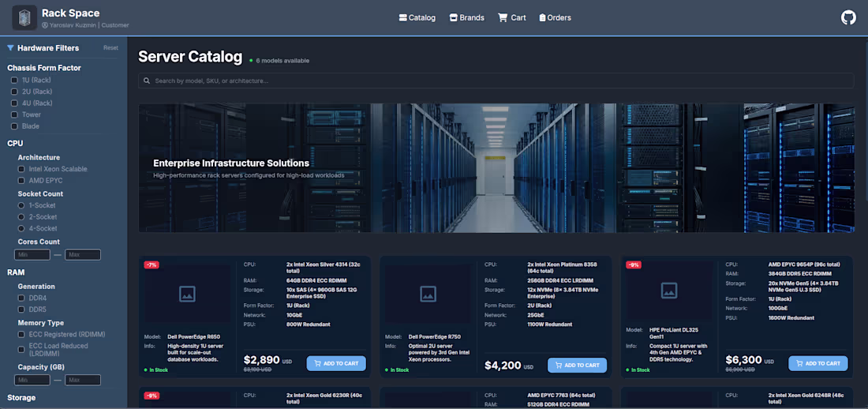Focus the server catalog search field

[496, 81]
